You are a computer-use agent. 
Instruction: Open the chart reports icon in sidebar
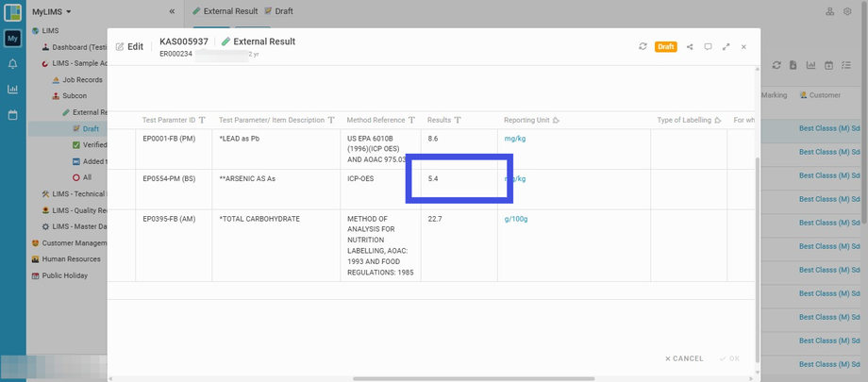tap(12, 89)
